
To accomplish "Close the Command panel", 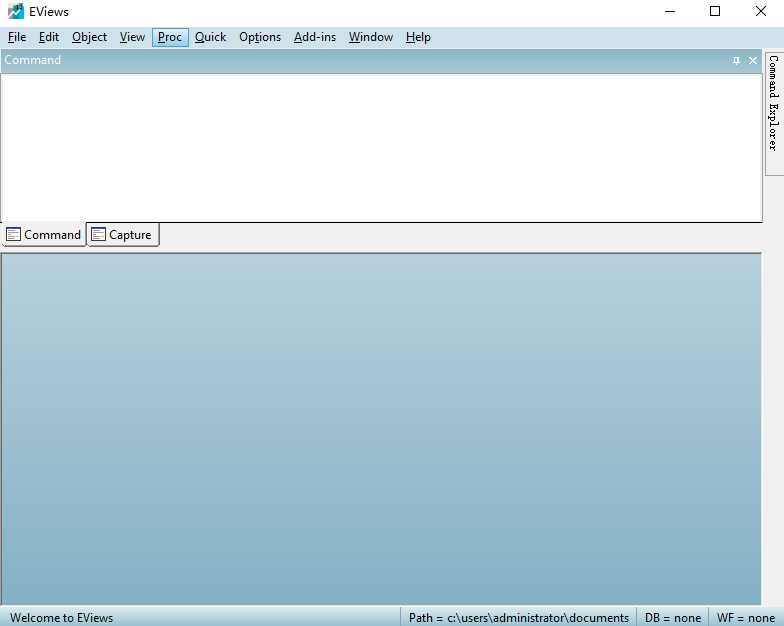I will [752, 60].
